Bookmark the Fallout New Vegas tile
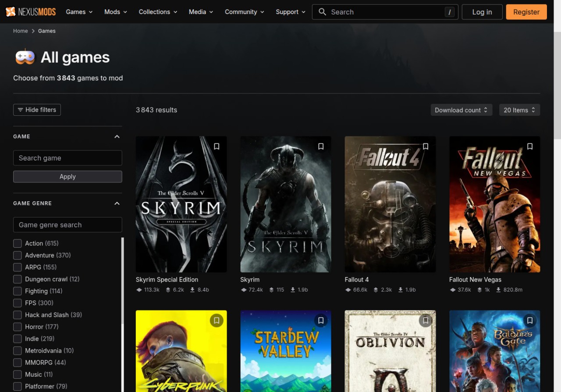Screen dimensions: 561x392 pyautogui.click(x=530, y=146)
